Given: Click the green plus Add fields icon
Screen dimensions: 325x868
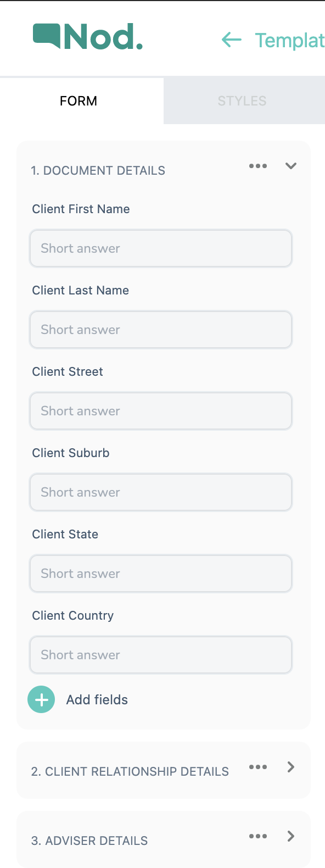Looking at the screenshot, I should pos(41,699).
